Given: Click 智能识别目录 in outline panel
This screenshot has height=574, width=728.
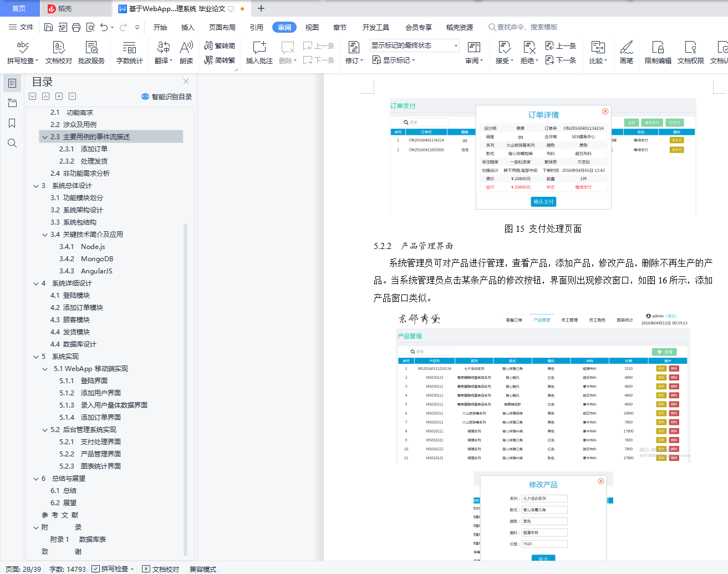Looking at the screenshot, I should [x=167, y=96].
